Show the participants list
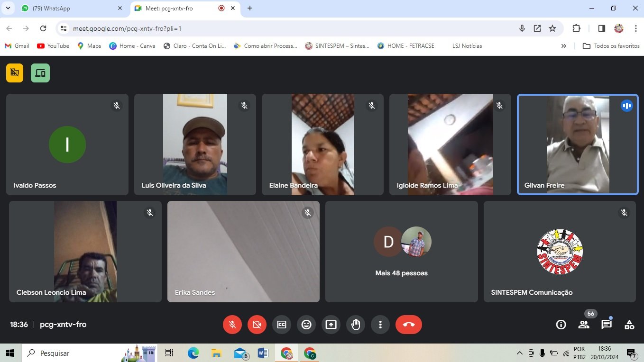The width and height of the screenshot is (644, 362). (x=584, y=325)
